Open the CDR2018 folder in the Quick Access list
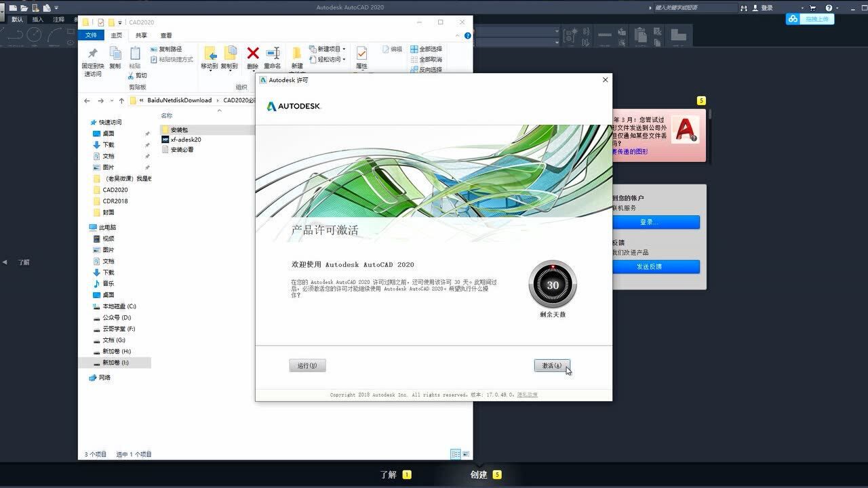868x488 pixels. [111, 201]
